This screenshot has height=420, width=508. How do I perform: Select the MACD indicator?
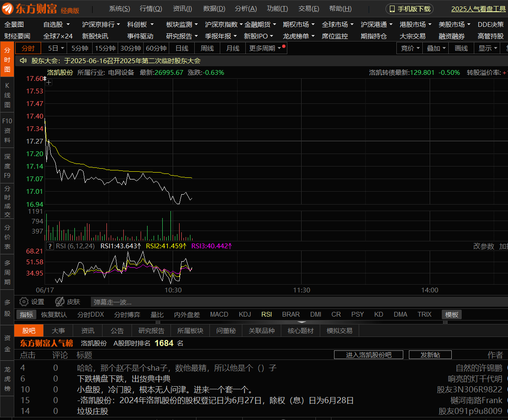[x=219, y=314]
